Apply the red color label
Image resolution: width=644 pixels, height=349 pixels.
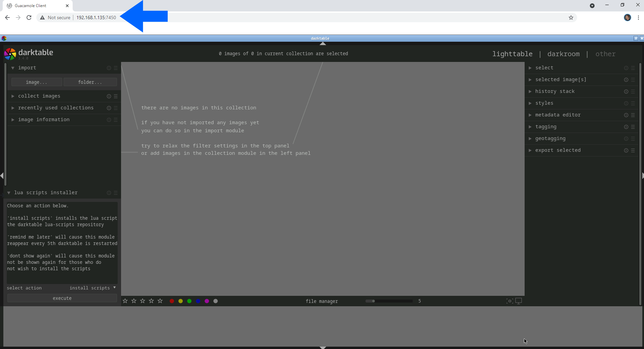pos(172,301)
